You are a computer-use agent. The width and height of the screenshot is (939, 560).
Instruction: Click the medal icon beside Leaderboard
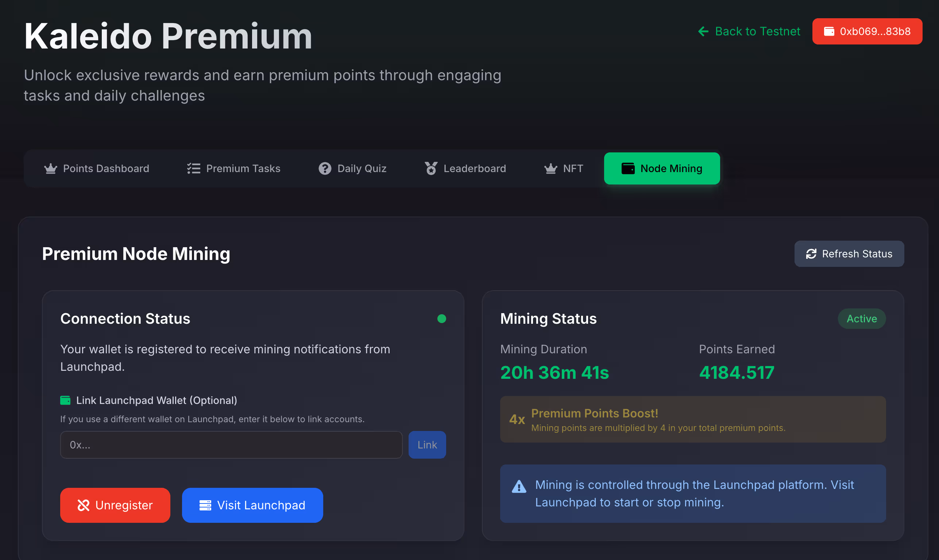431,168
